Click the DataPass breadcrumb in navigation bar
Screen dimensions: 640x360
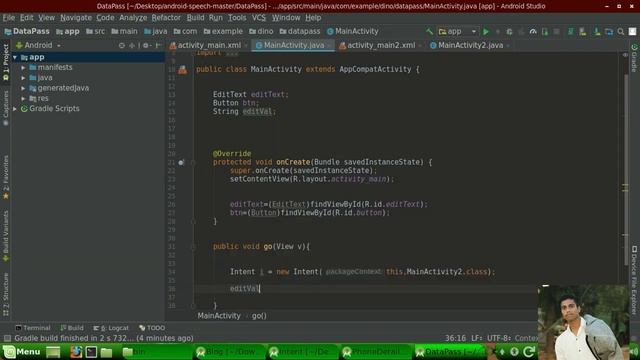point(27,31)
